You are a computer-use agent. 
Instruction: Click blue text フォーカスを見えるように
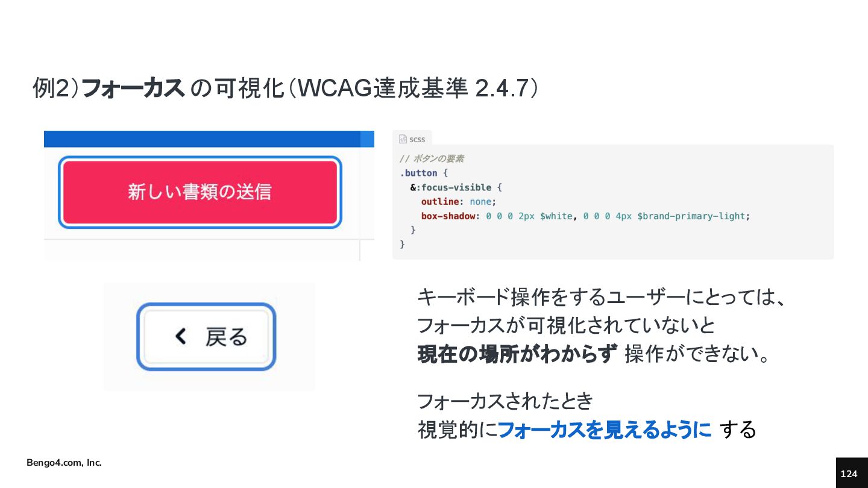point(605,430)
